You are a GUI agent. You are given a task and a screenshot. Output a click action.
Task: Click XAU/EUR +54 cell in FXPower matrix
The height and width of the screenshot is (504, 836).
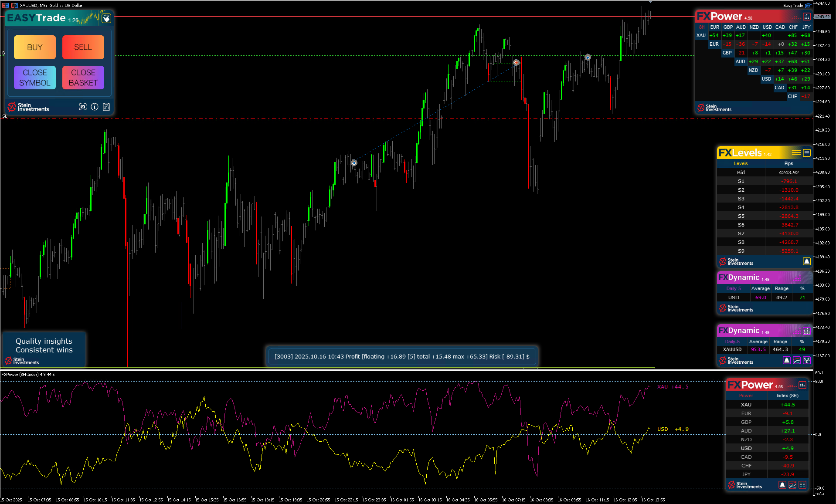click(x=714, y=36)
